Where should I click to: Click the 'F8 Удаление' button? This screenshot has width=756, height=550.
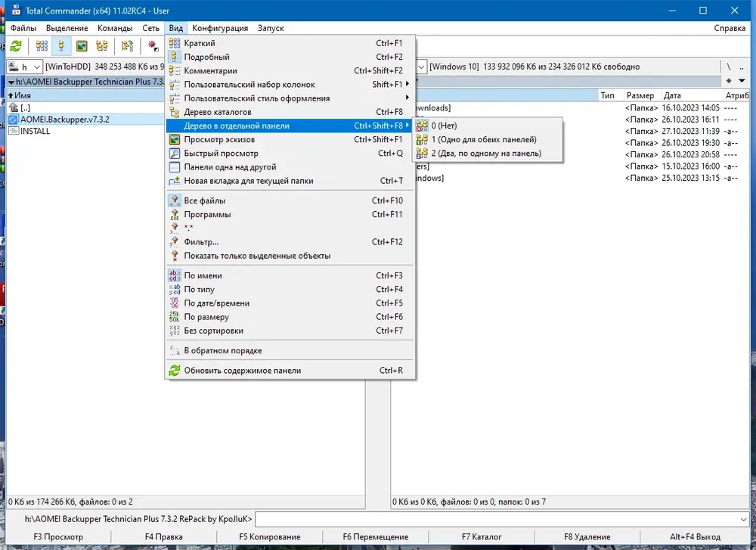coord(587,536)
